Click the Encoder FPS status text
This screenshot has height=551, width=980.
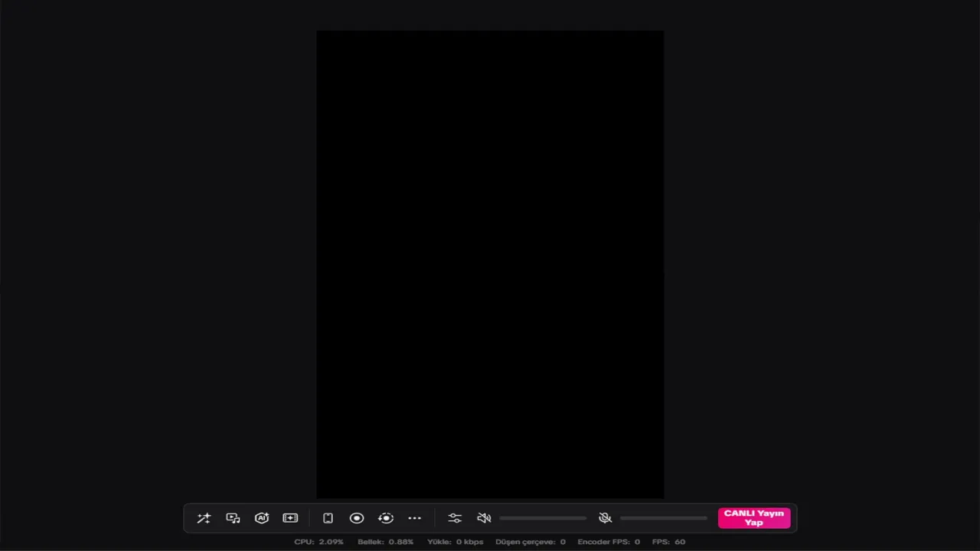[609, 542]
